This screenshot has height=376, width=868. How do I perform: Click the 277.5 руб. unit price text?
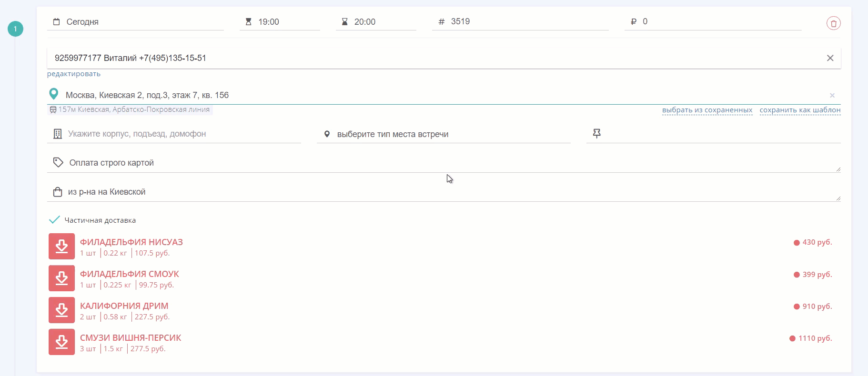point(148,349)
